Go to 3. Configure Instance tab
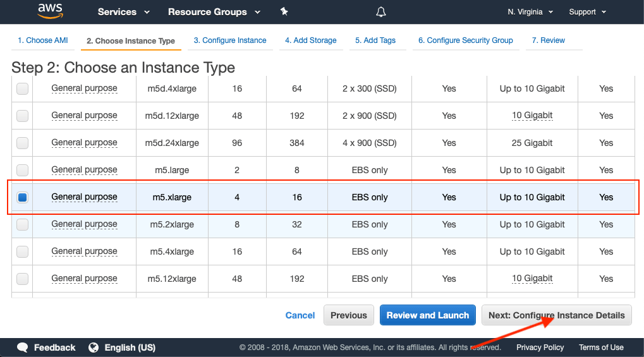The width and height of the screenshot is (644, 357). (x=230, y=40)
